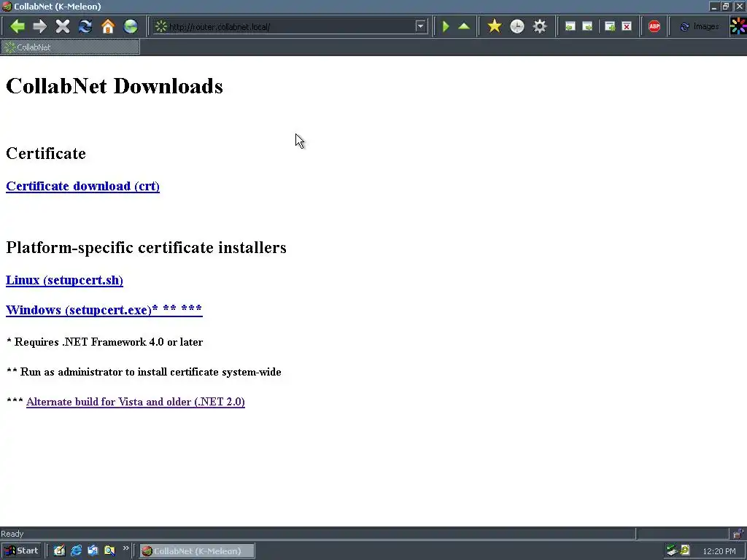This screenshot has height=560, width=747.
Task: Switch to previous tab icon
Action: coord(570,26)
